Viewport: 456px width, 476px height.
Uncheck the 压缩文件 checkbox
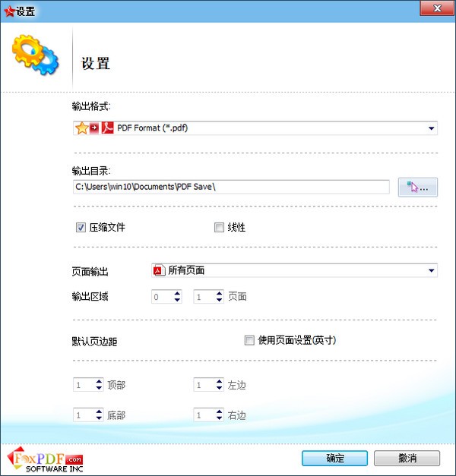81,227
